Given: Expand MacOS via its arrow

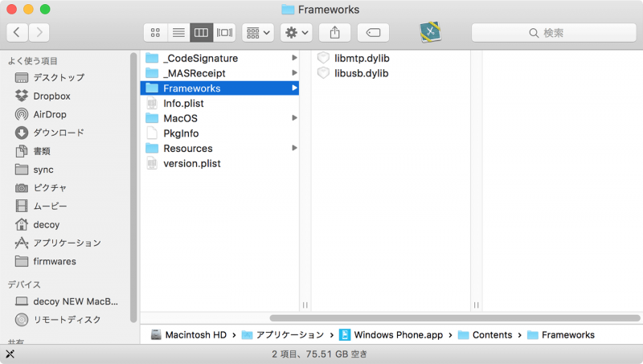Looking at the screenshot, I should 294,118.
